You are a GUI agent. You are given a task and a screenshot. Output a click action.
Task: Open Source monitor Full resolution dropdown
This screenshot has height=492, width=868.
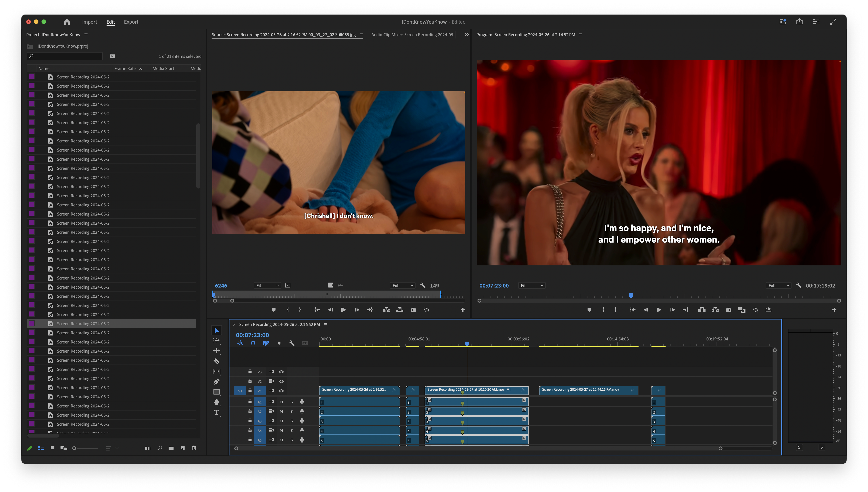click(x=402, y=286)
